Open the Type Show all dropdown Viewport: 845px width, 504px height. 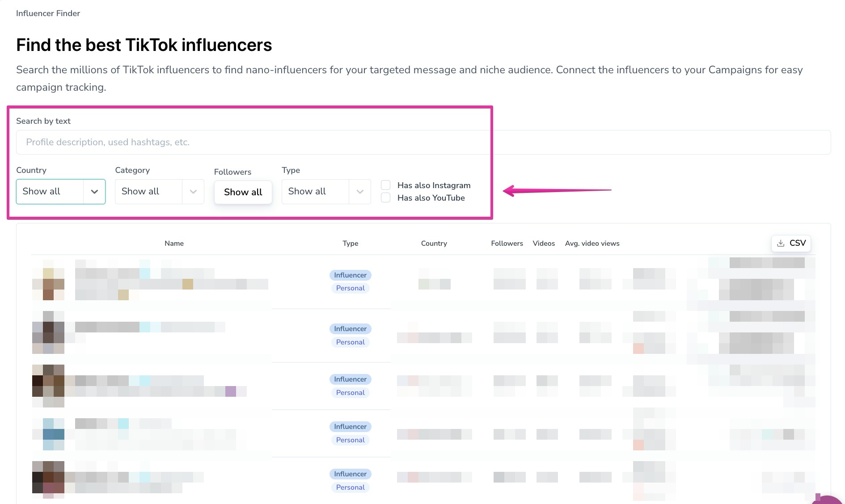tap(315, 192)
